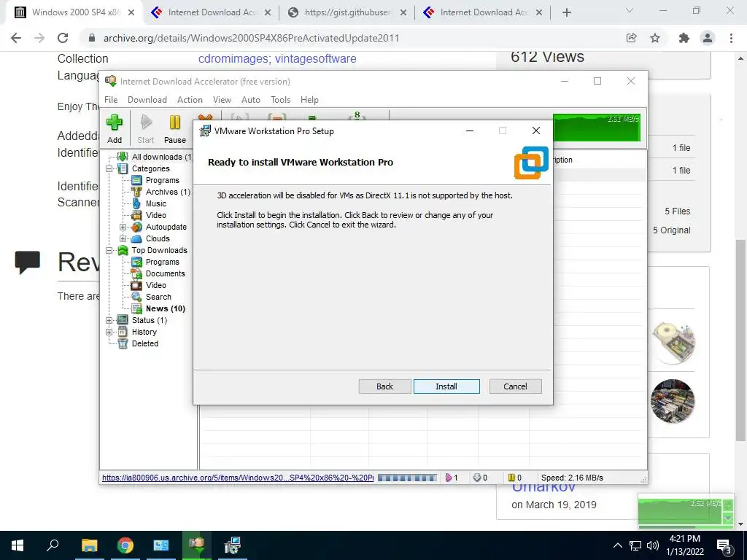The height and width of the screenshot is (560, 747).
Task: Click the Music category icon
Action: (136, 203)
